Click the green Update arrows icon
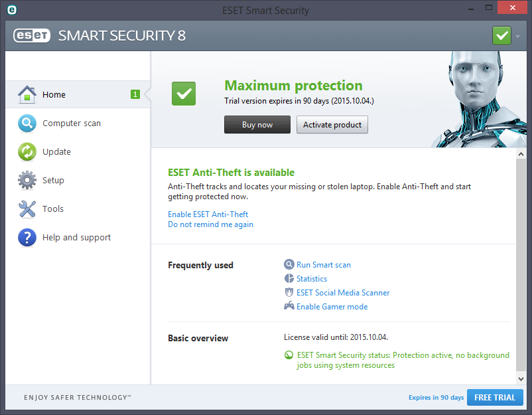Screen dimensions: 532x415 [27, 152]
